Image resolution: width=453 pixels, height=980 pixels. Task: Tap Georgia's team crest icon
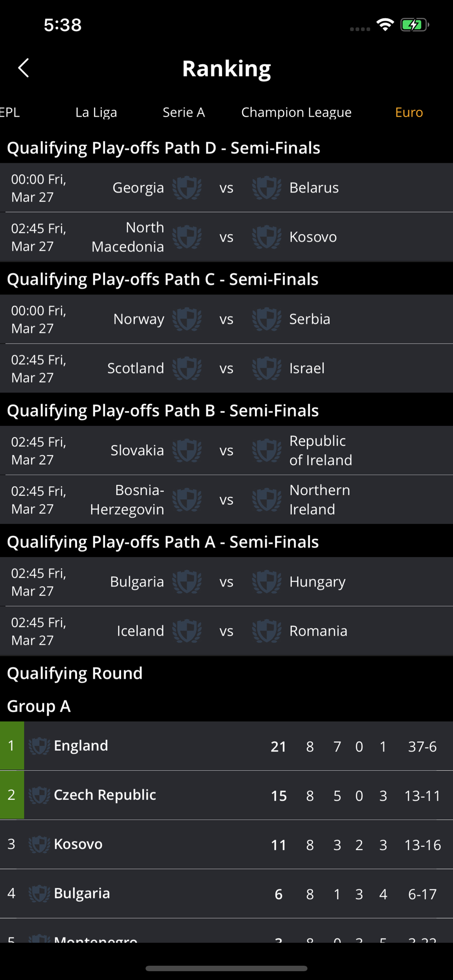click(187, 188)
